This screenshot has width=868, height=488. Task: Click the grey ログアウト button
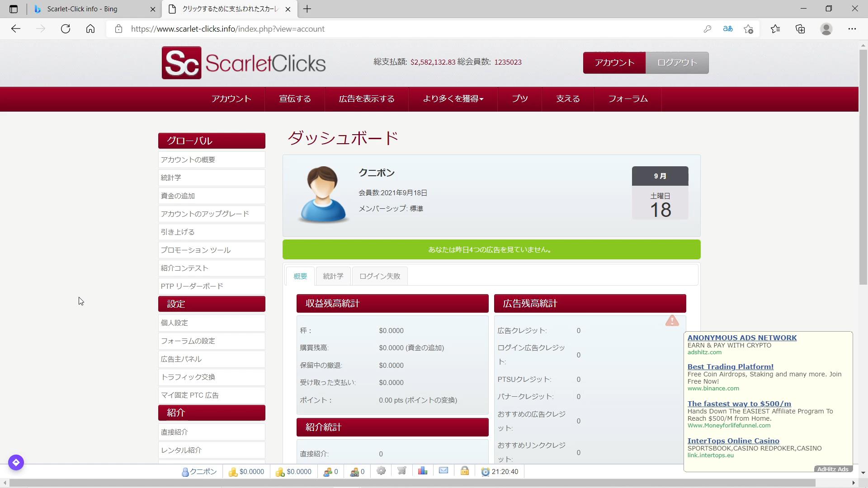(x=677, y=63)
